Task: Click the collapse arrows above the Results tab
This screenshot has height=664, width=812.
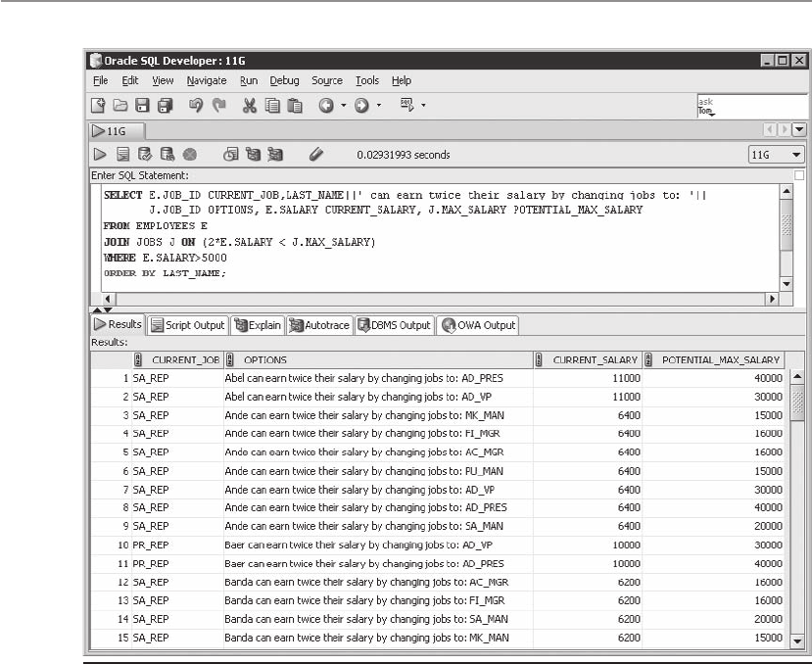Action: tap(102, 309)
